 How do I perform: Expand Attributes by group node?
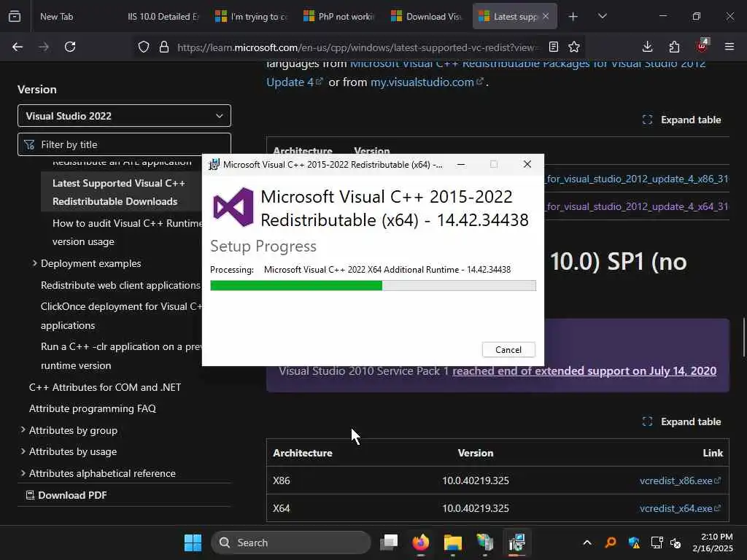click(x=23, y=430)
